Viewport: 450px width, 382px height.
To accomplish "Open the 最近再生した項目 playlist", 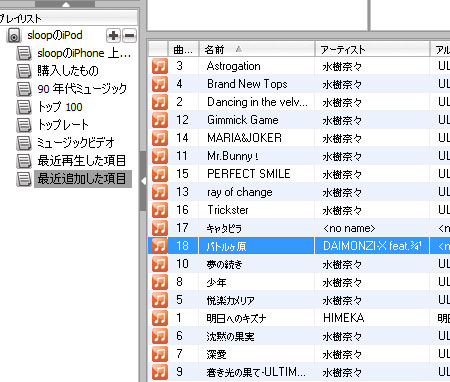I will pyautogui.click(x=82, y=161).
